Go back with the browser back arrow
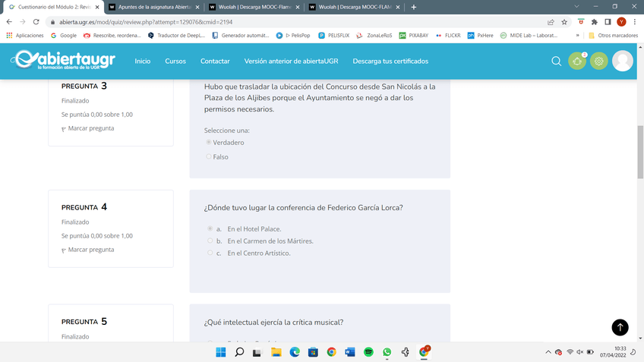Image resolution: width=644 pixels, height=362 pixels. click(9, 22)
